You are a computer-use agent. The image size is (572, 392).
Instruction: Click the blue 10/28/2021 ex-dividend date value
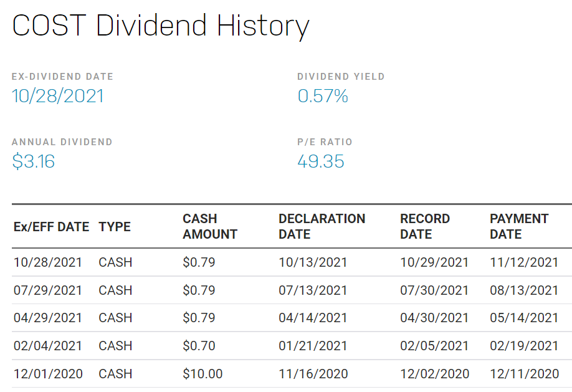pyautogui.click(x=58, y=97)
